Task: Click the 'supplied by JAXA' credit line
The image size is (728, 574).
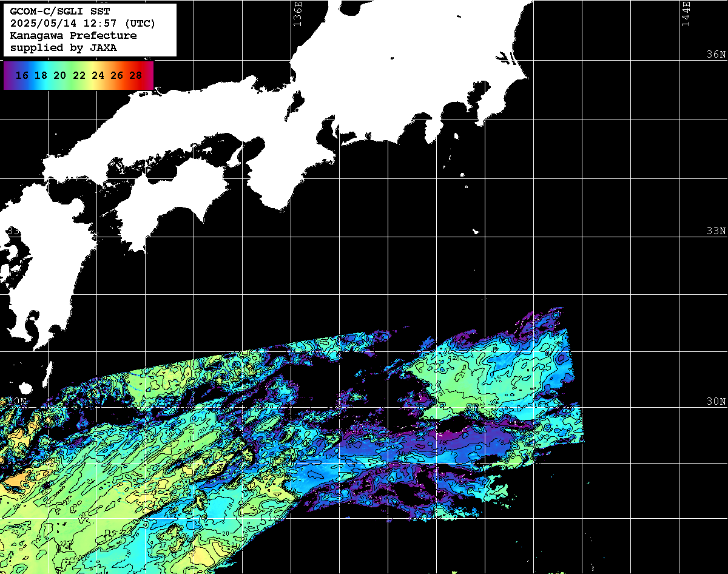Action: click(64, 48)
